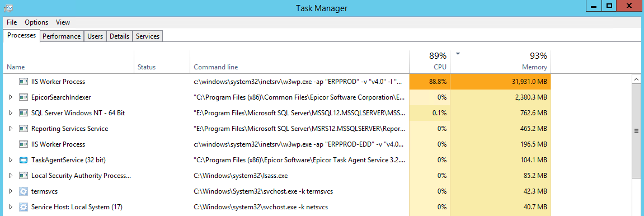The height and width of the screenshot is (216, 644).
Task: Click the Reporting Services Service icon
Action: [23, 129]
